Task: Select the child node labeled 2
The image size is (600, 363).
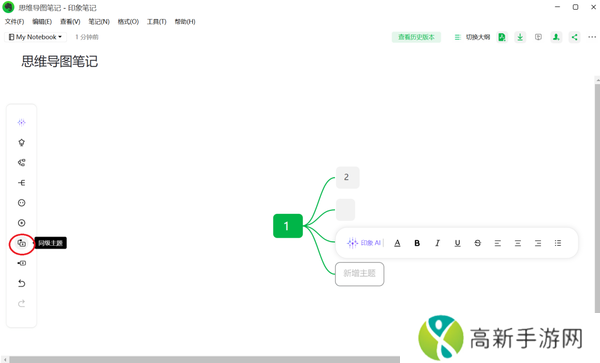Action: tap(347, 177)
